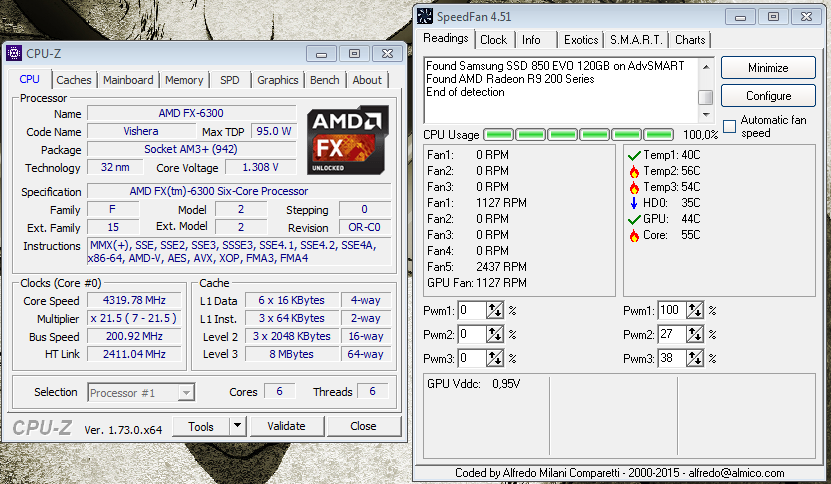Image resolution: width=831 pixels, height=484 pixels.
Task: Click the CPU Usage progress bar
Action: (x=579, y=135)
